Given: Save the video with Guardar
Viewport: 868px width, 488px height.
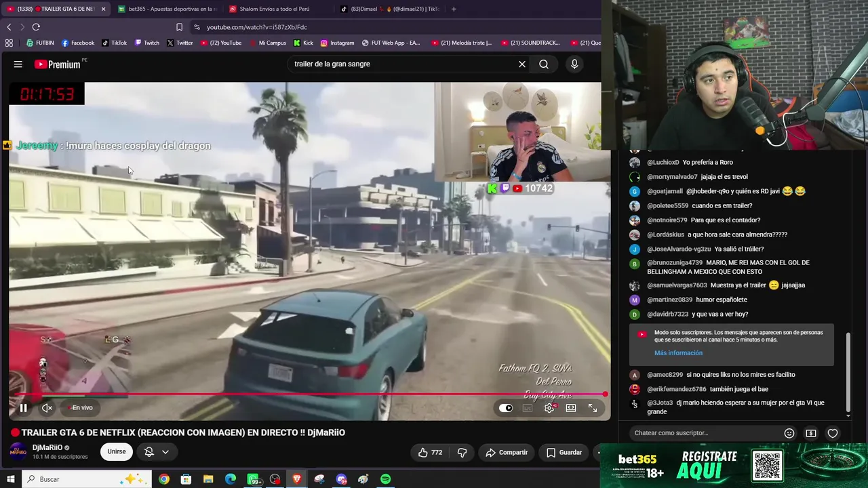Looking at the screenshot, I should [x=564, y=453].
